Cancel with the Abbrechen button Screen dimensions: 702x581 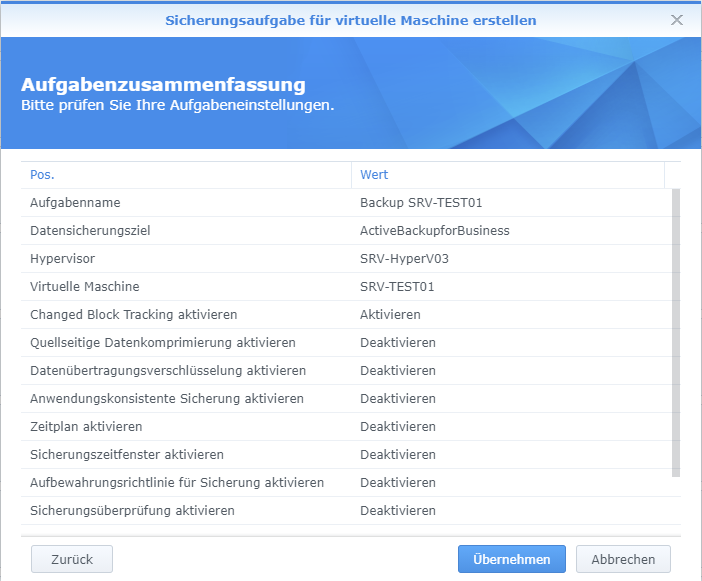623,559
